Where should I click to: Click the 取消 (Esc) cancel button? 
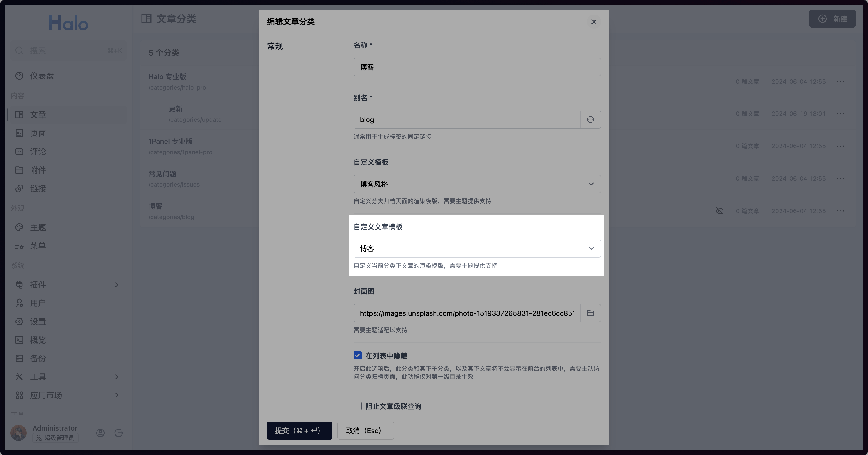365,430
